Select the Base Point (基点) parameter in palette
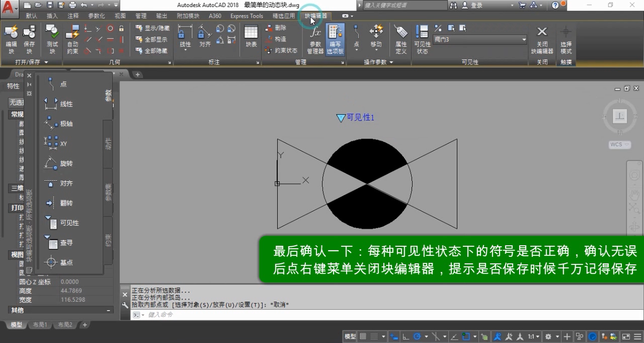This screenshot has width=644, height=343. (59, 262)
